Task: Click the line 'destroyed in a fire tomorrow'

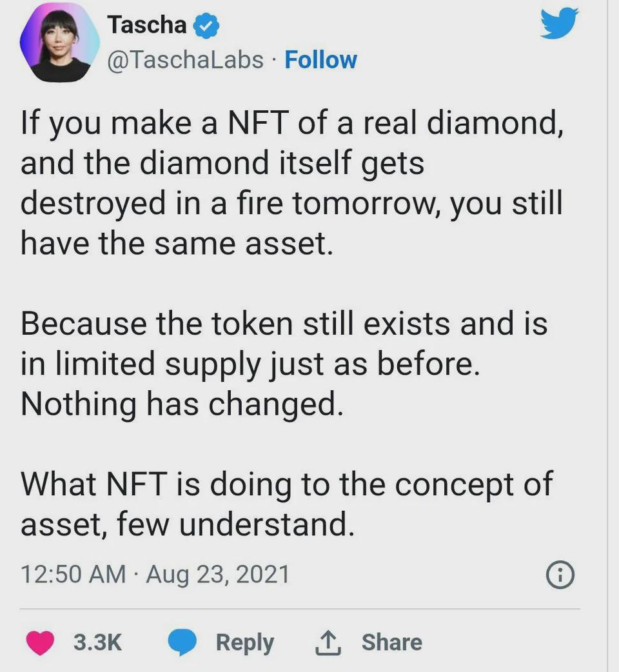Action: pyautogui.click(x=291, y=203)
